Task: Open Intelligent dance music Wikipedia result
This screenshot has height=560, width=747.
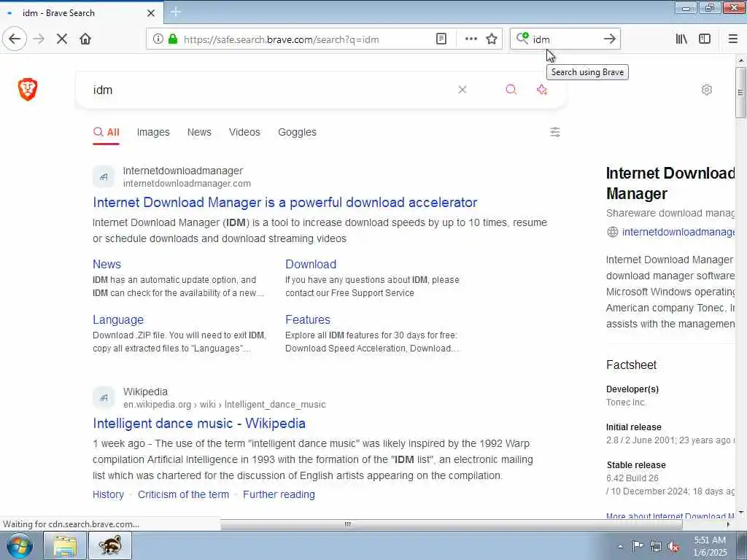Action: [199, 424]
